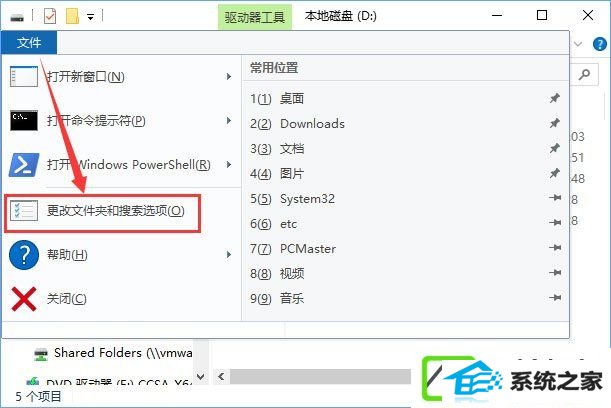The width and height of the screenshot is (611, 408).
Task: Open the quick access toolbar customize dropdown
Action: (90, 17)
